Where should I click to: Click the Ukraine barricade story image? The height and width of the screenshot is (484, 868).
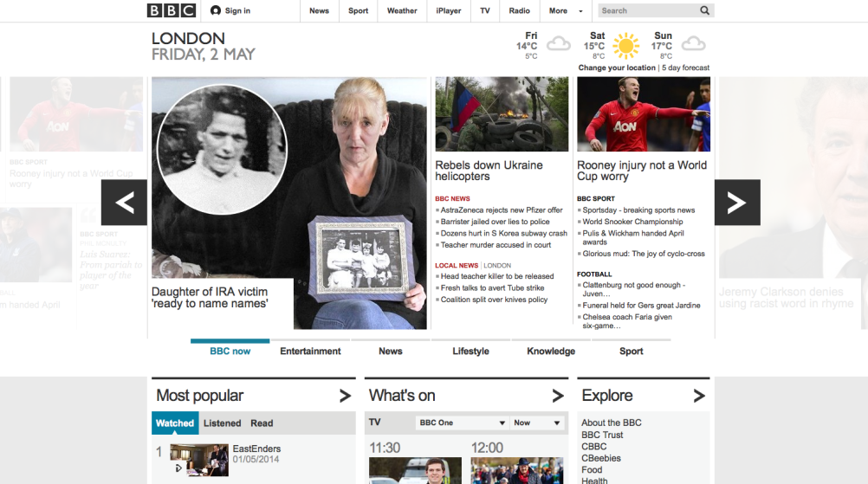pyautogui.click(x=502, y=114)
